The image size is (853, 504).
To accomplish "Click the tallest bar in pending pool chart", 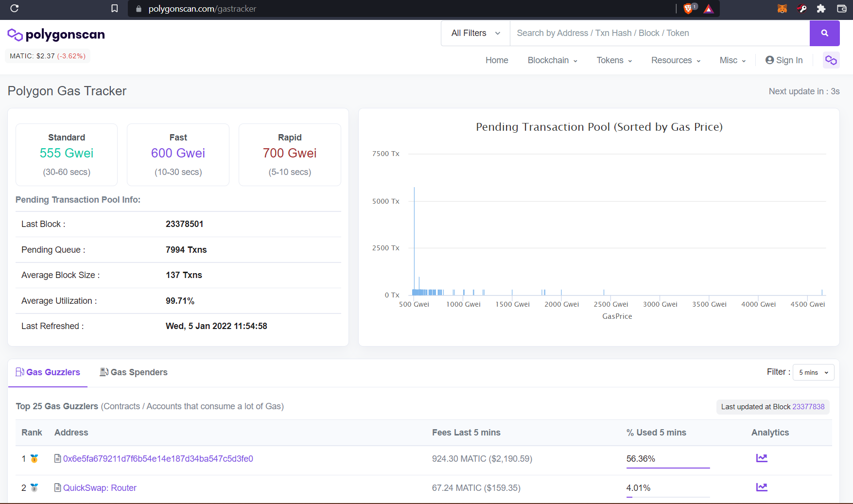I will (x=414, y=241).
